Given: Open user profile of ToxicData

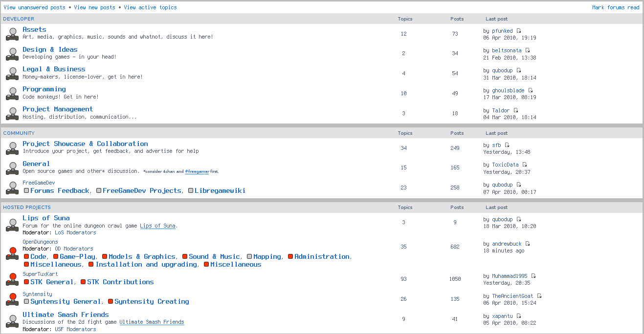Looking at the screenshot, I should pyautogui.click(x=505, y=165).
